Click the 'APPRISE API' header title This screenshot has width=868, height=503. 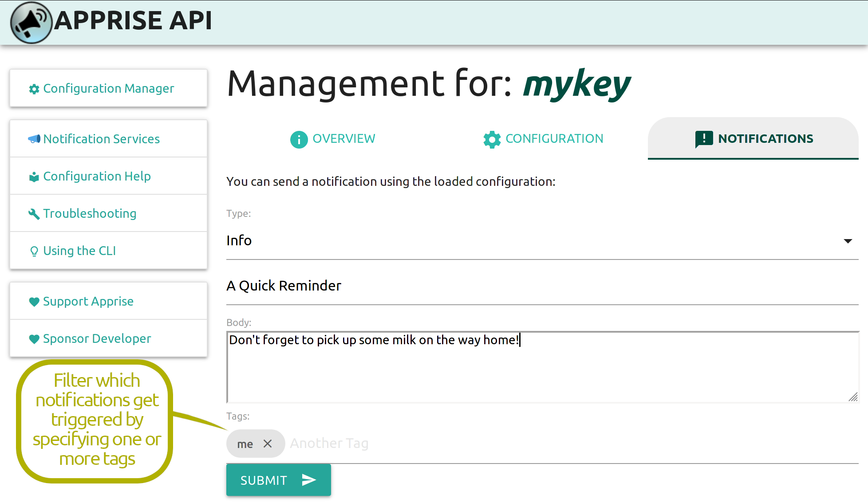pyautogui.click(x=133, y=20)
